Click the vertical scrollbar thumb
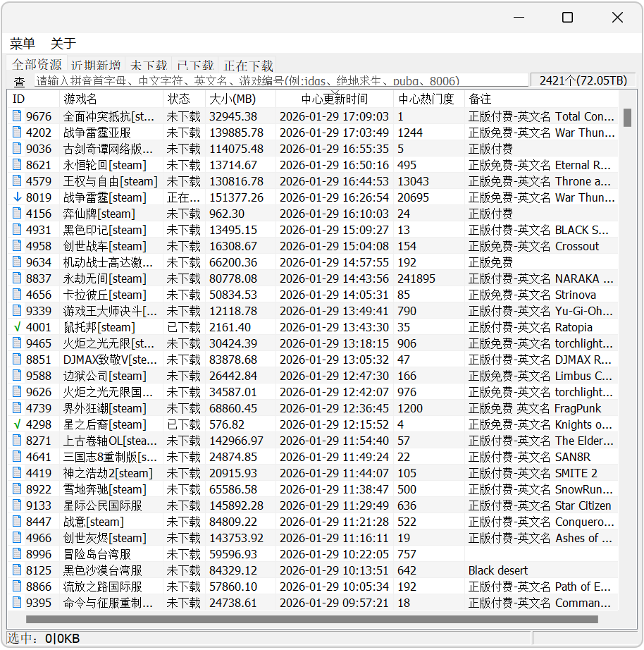Screen dimensions: 644x650 pos(627,118)
